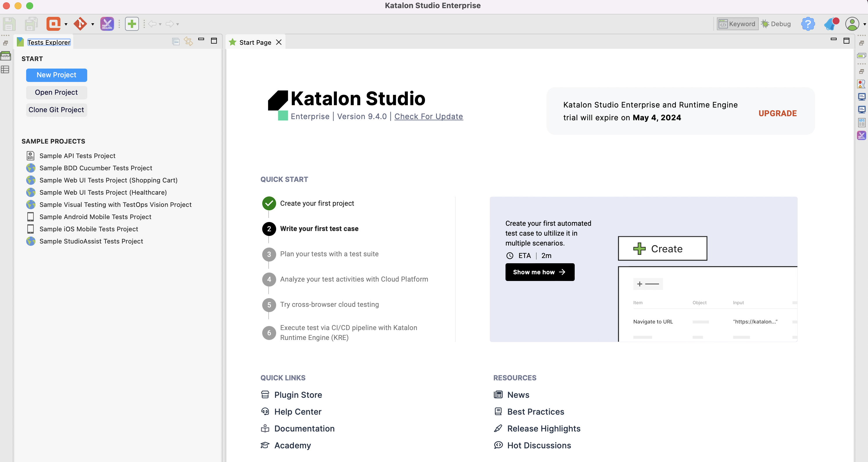Click the New Project button
The width and height of the screenshot is (868, 462).
(57, 75)
